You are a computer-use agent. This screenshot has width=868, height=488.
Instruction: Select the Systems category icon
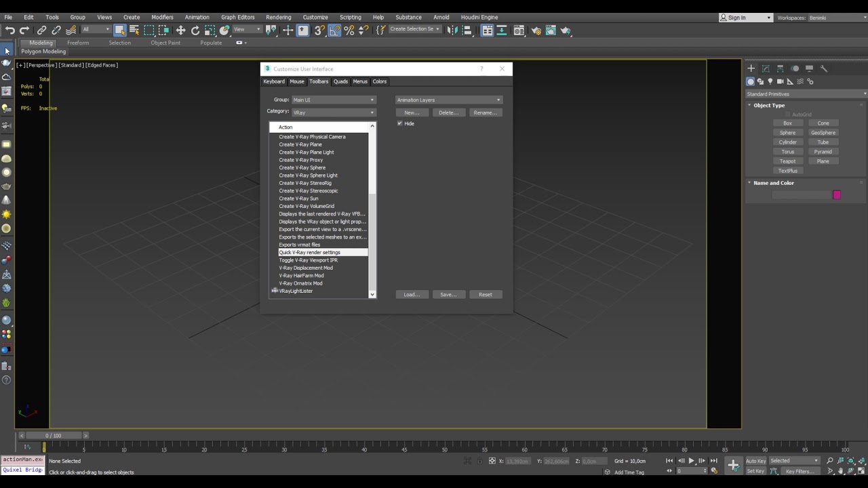click(x=810, y=81)
